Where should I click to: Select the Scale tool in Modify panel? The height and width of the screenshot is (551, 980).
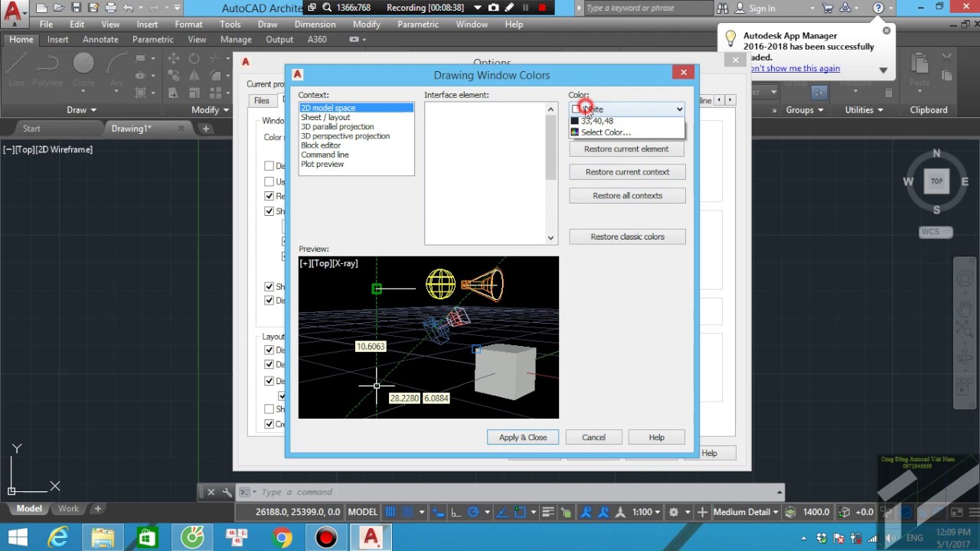194,93
